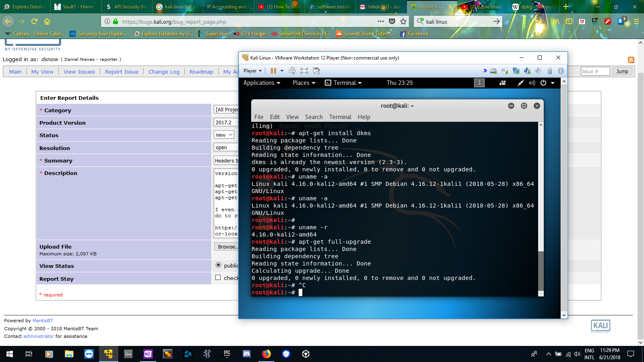Click the Issue number input field
This screenshot has height=362, width=644.
(x=595, y=72)
